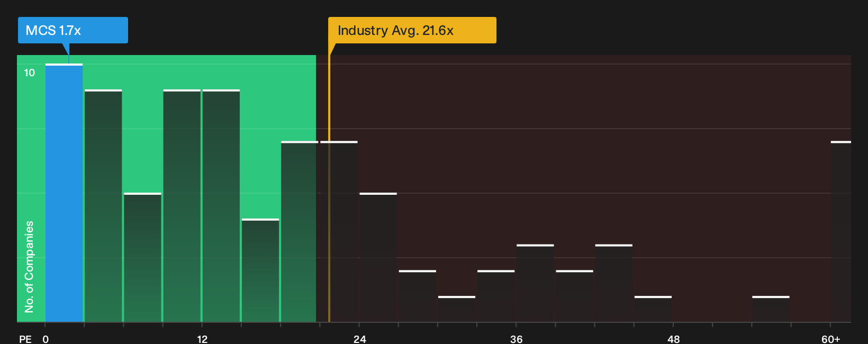The height and width of the screenshot is (344, 868).
Task: Click the y-axis value 10
Action: tap(30, 73)
